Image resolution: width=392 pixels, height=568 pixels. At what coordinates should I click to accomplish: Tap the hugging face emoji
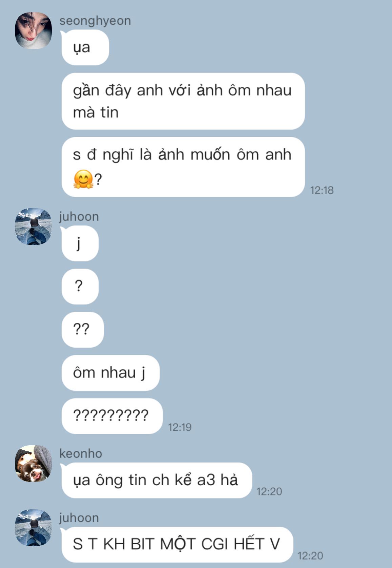tap(83, 179)
